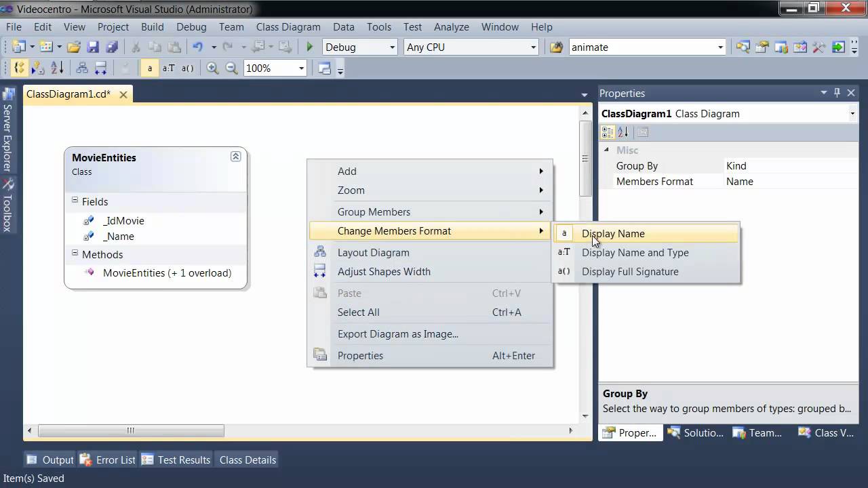
Task: Open the Group Members submenu
Action: 431,211
